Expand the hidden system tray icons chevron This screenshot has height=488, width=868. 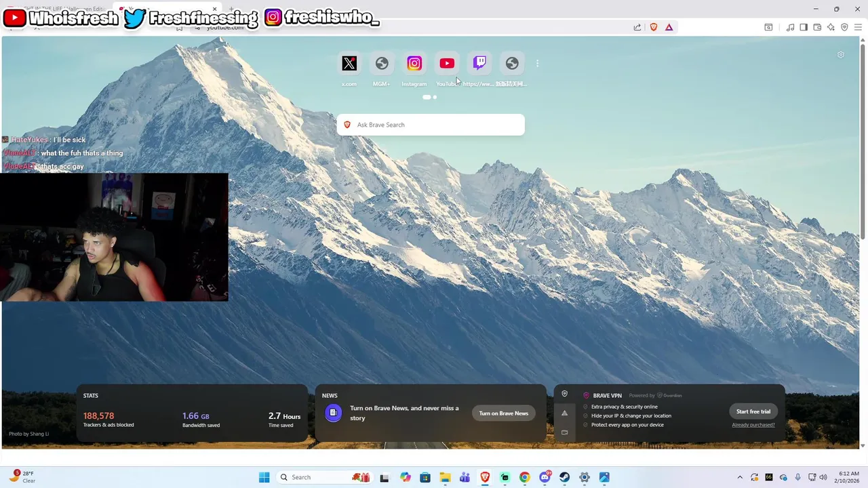tap(741, 477)
